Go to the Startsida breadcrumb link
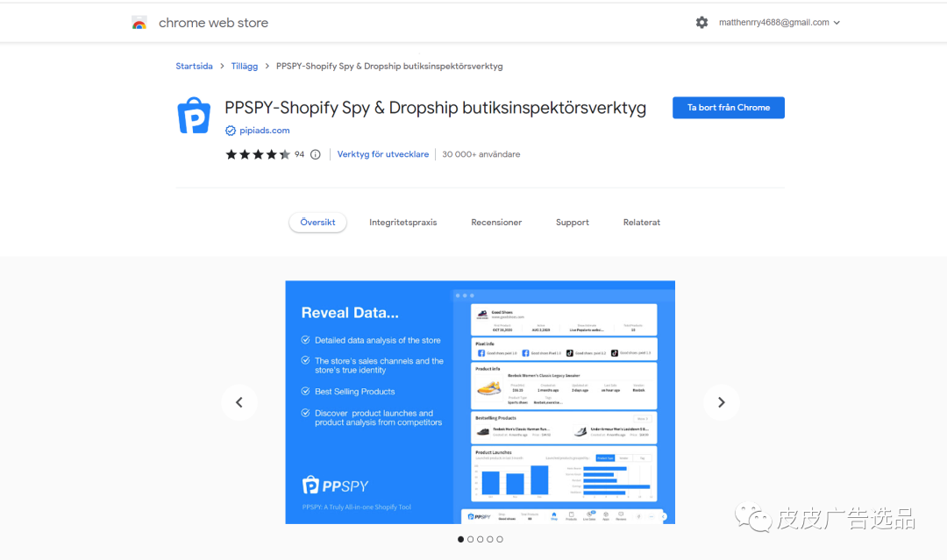Screen dimensions: 947x560 click(194, 67)
